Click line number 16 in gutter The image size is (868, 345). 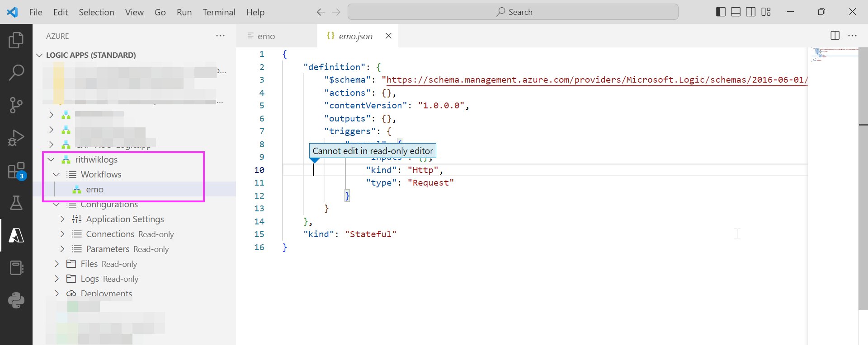coord(259,247)
